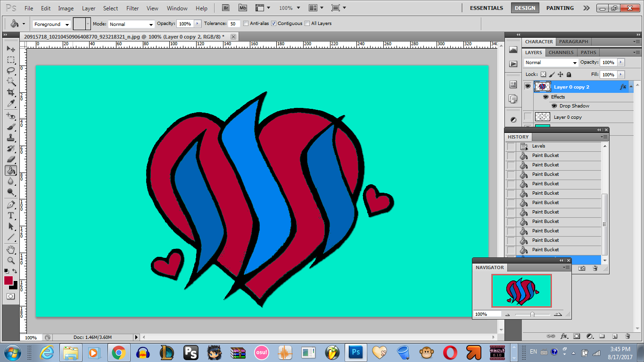
Task: Open Opacity slider arrow in options bar
Action: click(x=197, y=24)
